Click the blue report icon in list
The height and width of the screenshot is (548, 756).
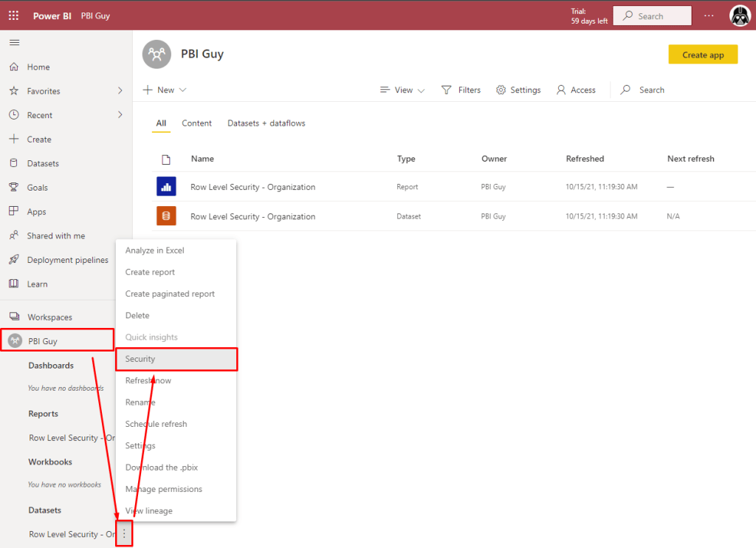[166, 187]
